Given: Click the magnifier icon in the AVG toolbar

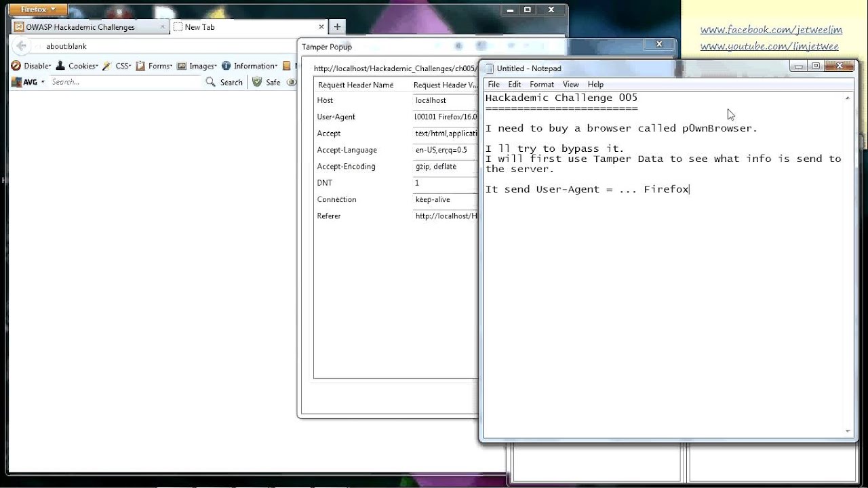Looking at the screenshot, I should coord(211,81).
